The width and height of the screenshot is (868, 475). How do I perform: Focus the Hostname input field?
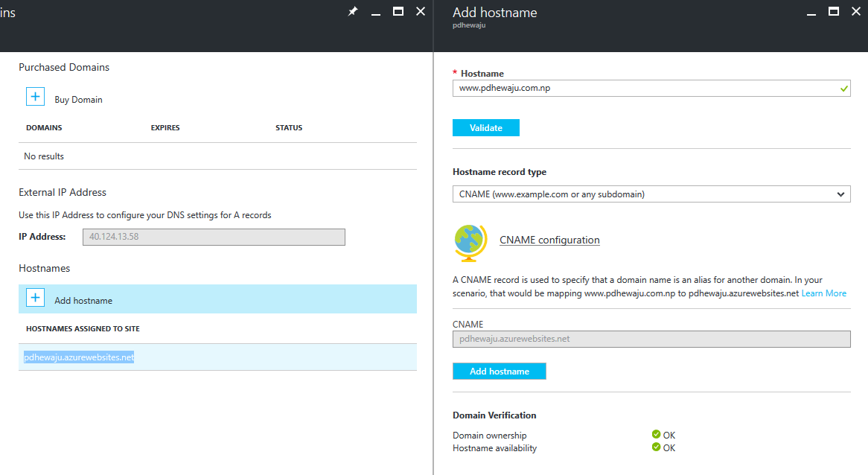pyautogui.click(x=651, y=88)
